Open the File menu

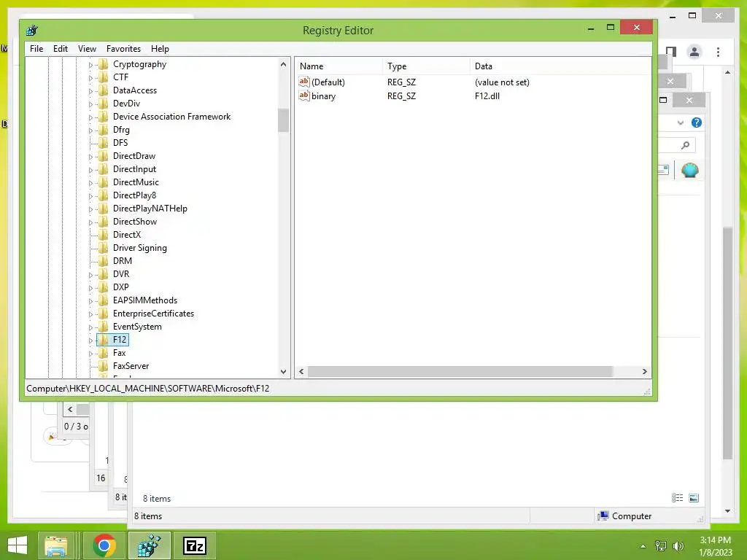36,49
